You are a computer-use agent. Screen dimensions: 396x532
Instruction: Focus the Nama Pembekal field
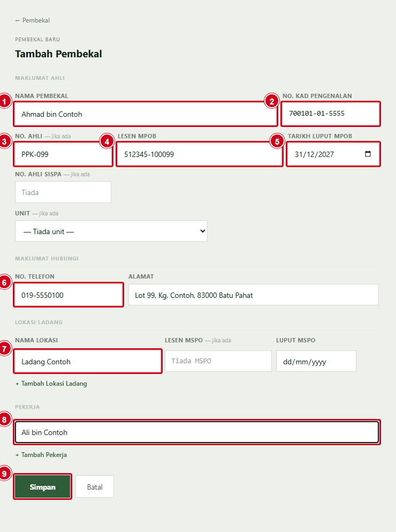(x=146, y=114)
